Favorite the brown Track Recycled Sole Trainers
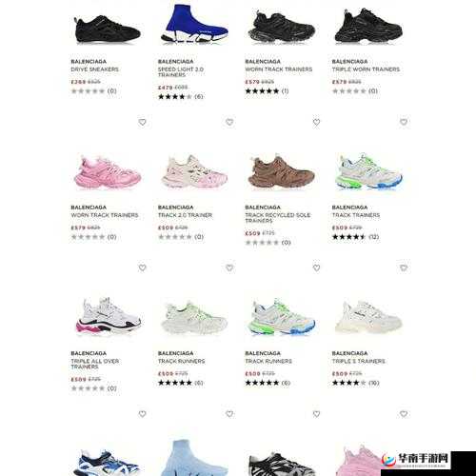The image size is (476, 476). 316,122
